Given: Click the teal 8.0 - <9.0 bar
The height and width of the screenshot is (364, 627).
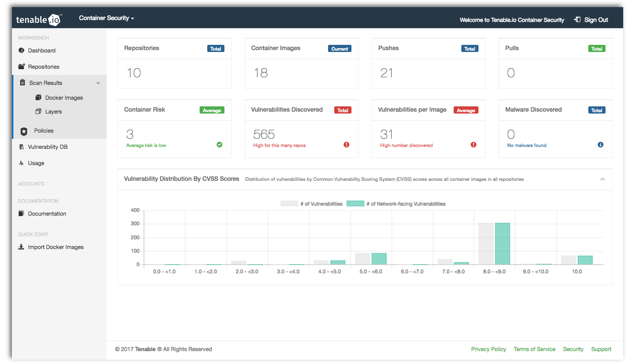Looking at the screenshot, I should tap(502, 244).
